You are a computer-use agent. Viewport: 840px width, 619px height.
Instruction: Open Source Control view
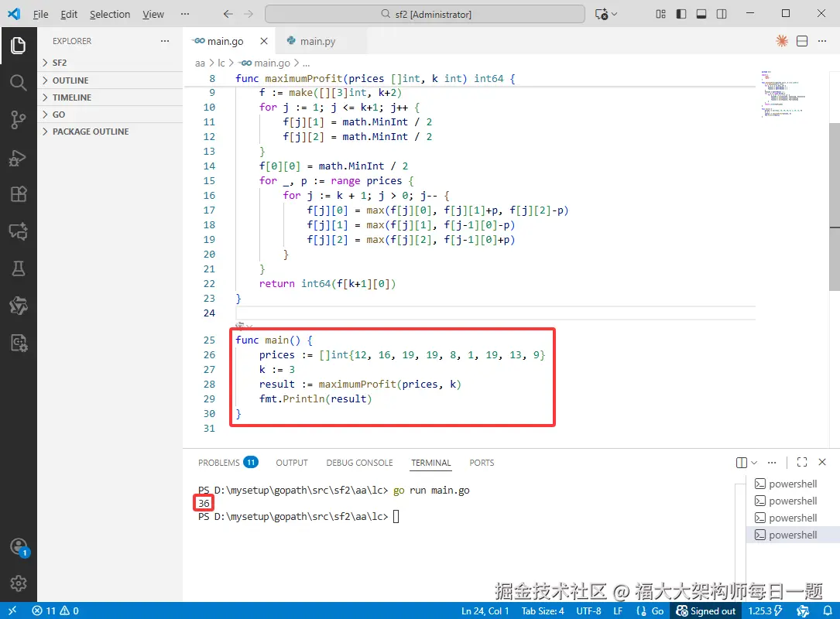tap(19, 119)
